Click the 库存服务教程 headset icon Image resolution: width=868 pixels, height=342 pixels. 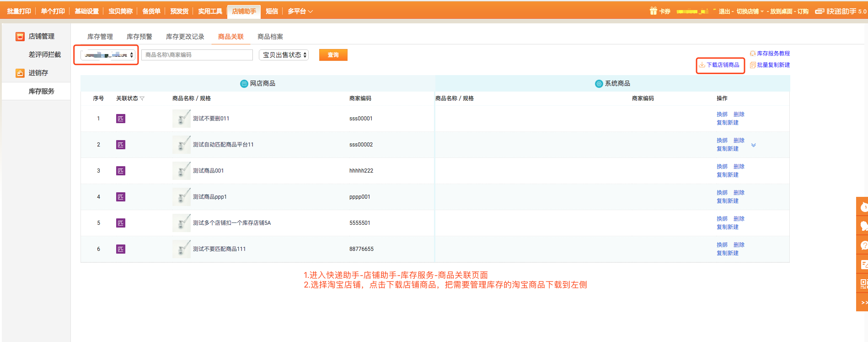(x=753, y=54)
